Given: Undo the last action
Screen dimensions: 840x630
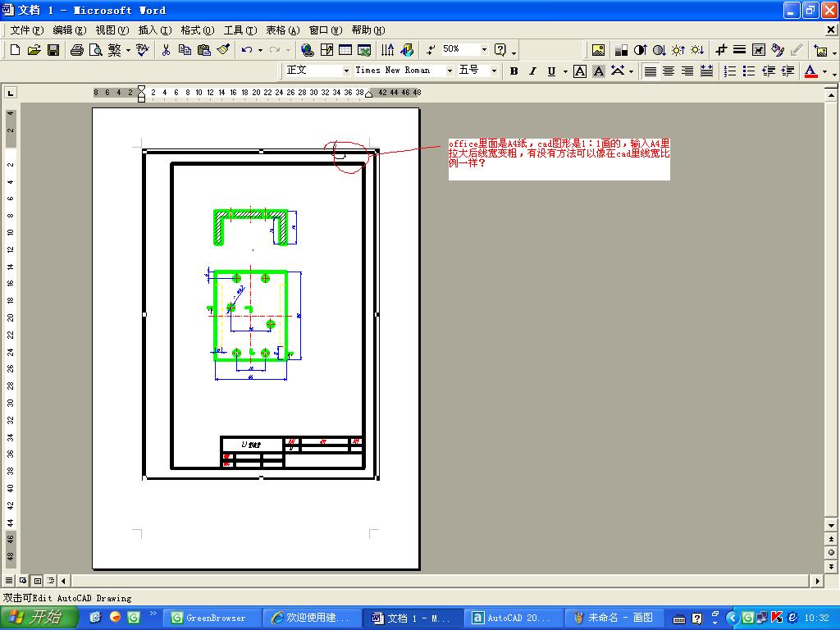Looking at the screenshot, I should point(246,50).
